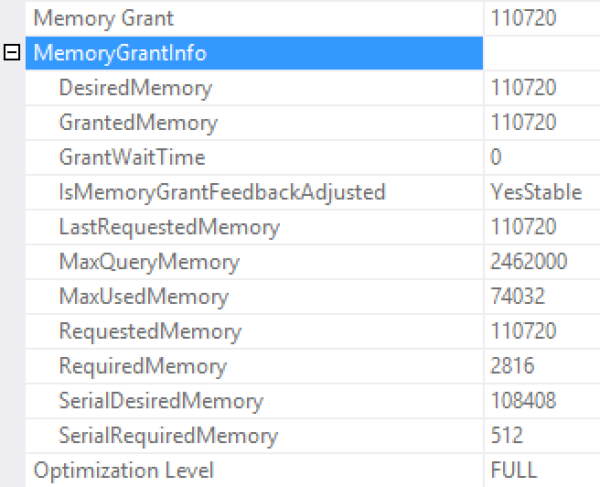
Task: Select the MaxQueryMemory property
Action: click(149, 262)
